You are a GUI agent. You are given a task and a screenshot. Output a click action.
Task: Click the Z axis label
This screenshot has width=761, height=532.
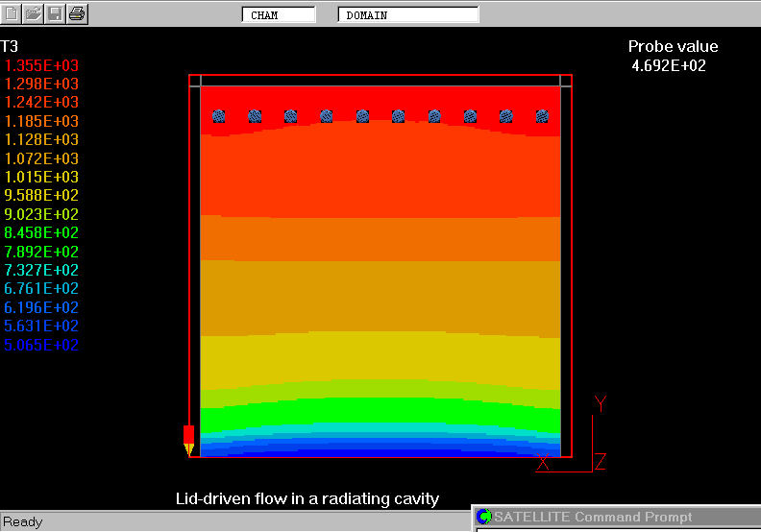click(601, 463)
